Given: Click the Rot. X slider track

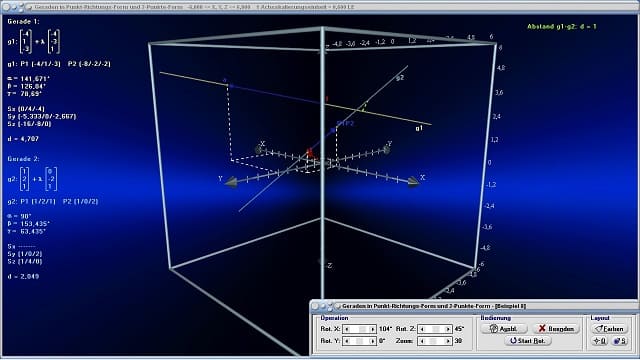Looking at the screenshot, I should click(x=360, y=329).
